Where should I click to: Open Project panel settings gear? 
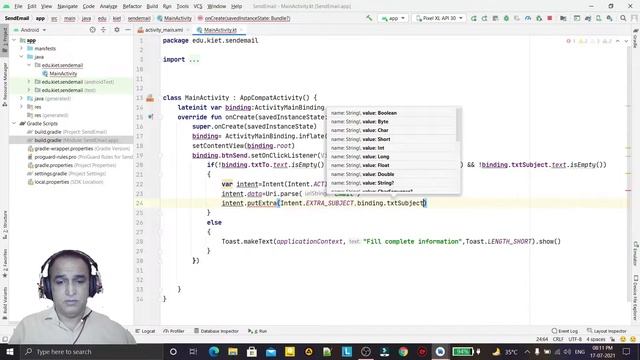pos(117,30)
